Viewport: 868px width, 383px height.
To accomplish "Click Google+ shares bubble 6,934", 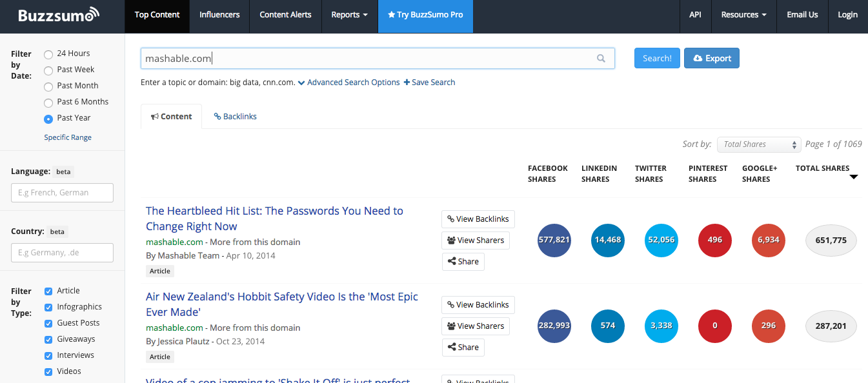I will tap(769, 240).
